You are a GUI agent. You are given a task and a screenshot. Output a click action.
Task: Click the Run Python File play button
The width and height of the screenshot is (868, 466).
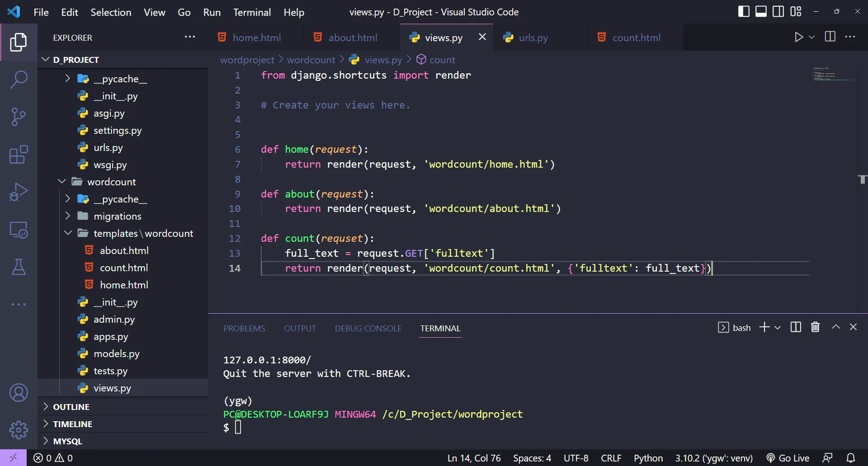click(798, 37)
